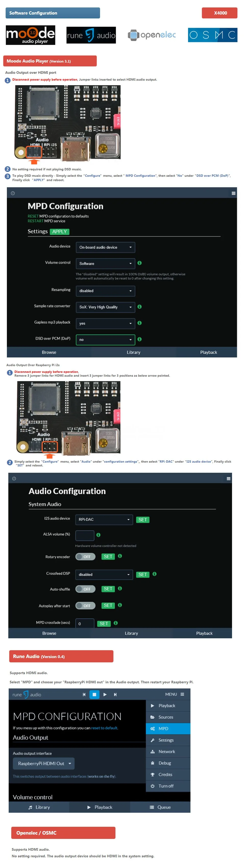Image resolution: width=244 pixels, height=868 pixels.
Task: Select Playback in the Rune menu
Action: 168,706
